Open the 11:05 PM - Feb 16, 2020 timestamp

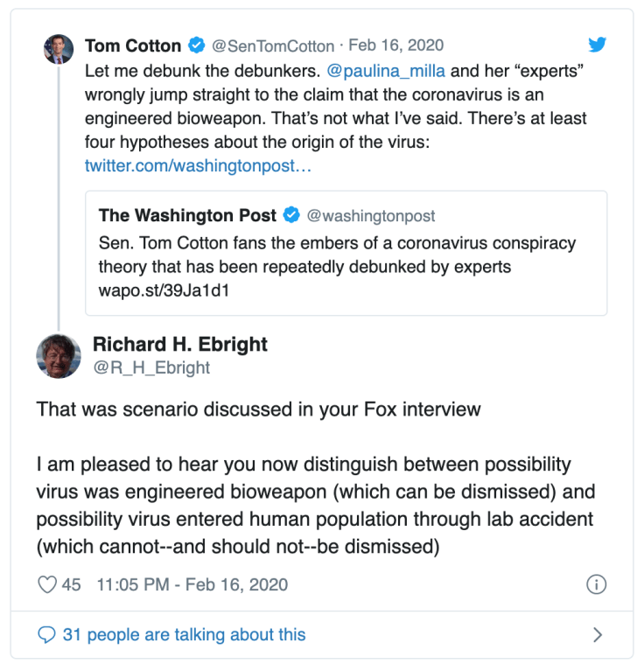pos(192,584)
